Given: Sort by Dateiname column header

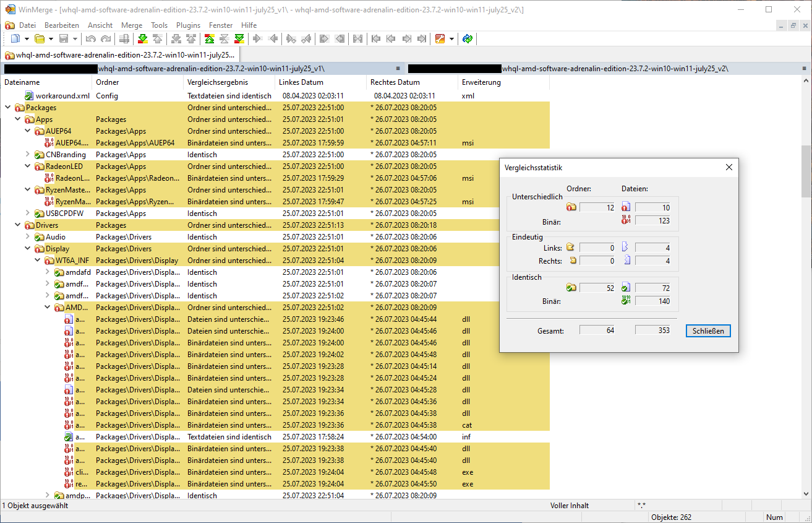Looking at the screenshot, I should point(47,82).
